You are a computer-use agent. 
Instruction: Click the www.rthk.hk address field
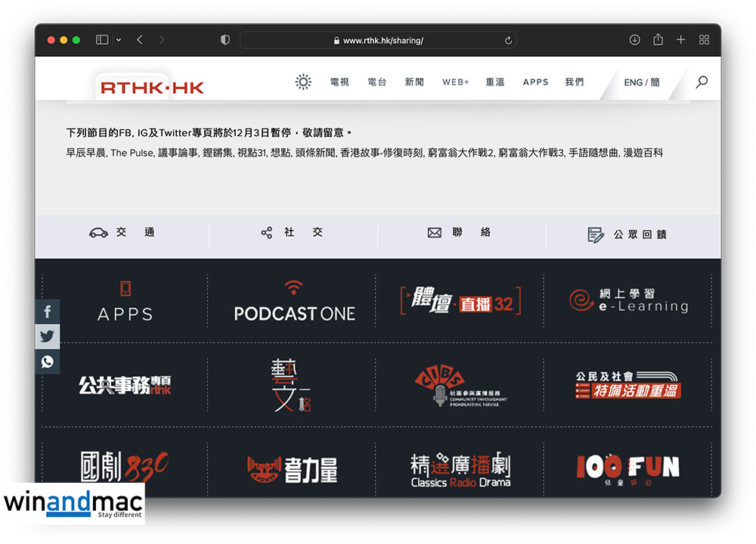pyautogui.click(x=382, y=40)
